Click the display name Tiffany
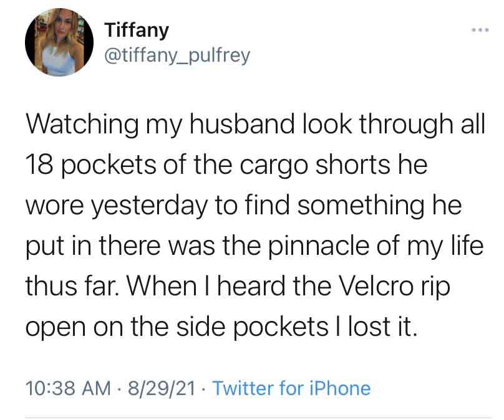This screenshot has width=504, height=420. click(137, 31)
